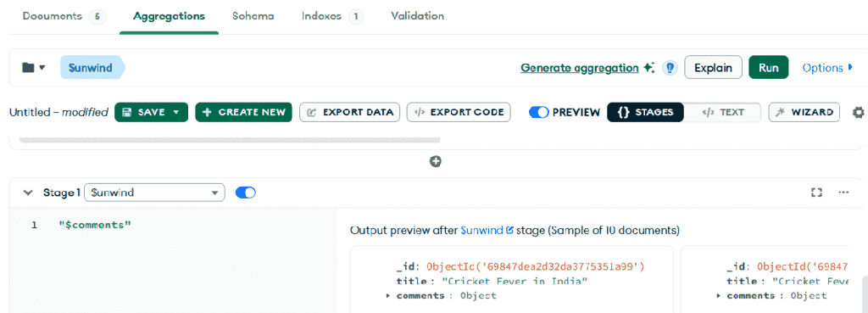Viewport: 868px width, 313px height.
Task: Open the WIZARD stage builder
Action: [x=804, y=113]
